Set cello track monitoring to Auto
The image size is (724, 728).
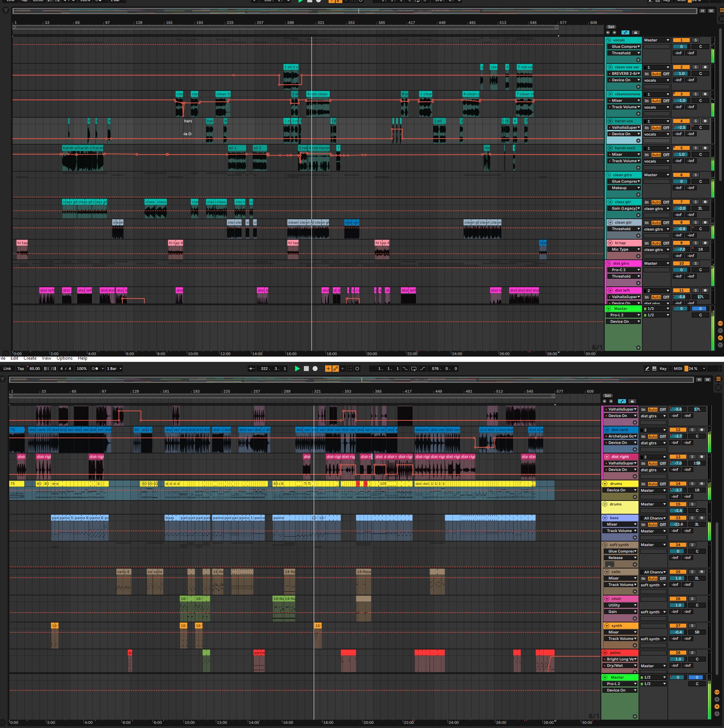tap(653, 578)
